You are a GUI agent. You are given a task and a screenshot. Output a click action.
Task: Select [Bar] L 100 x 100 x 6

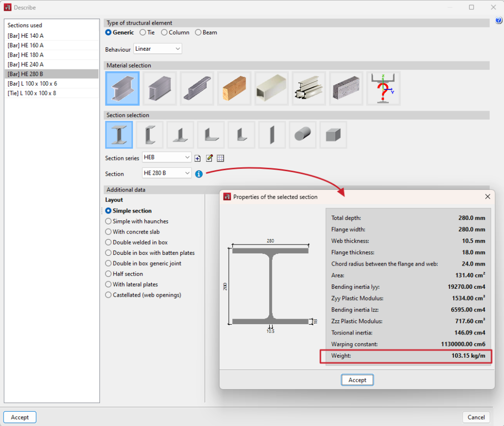tap(52, 84)
